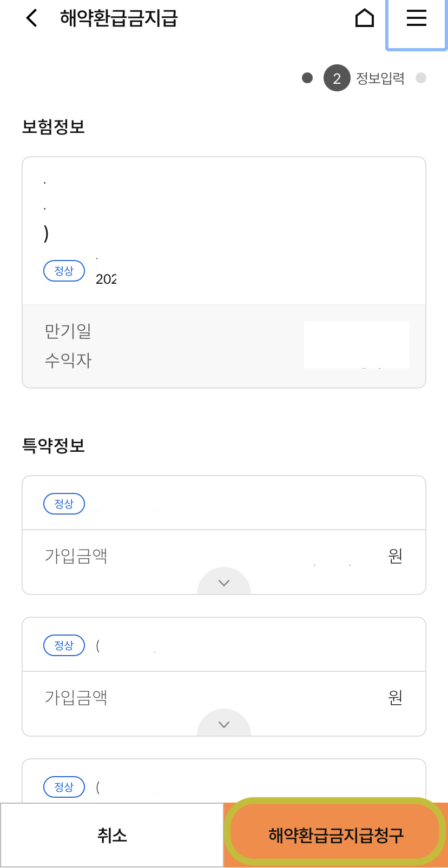Image resolution: width=448 pixels, height=868 pixels.
Task: Click 가입금액 row in second 특약 card
Action: [x=224, y=697]
